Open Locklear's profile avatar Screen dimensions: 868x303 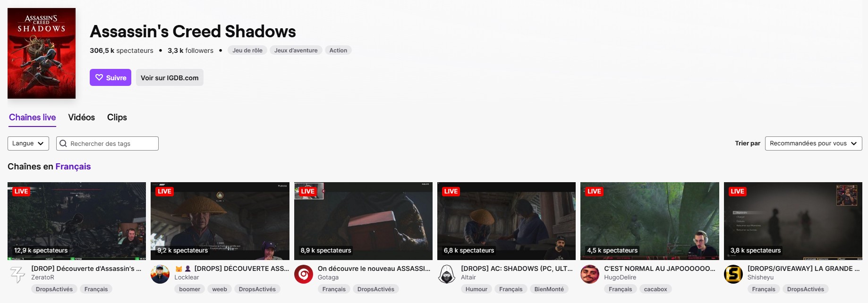click(160, 274)
